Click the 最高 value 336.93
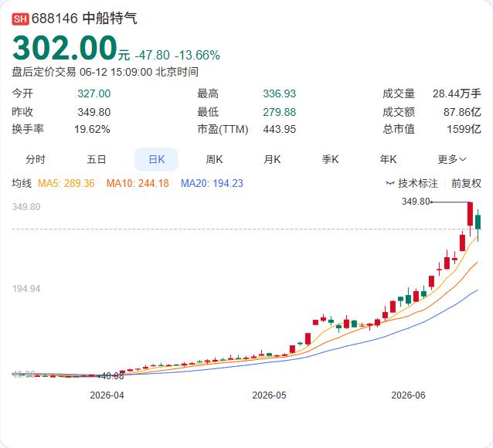 (280, 93)
